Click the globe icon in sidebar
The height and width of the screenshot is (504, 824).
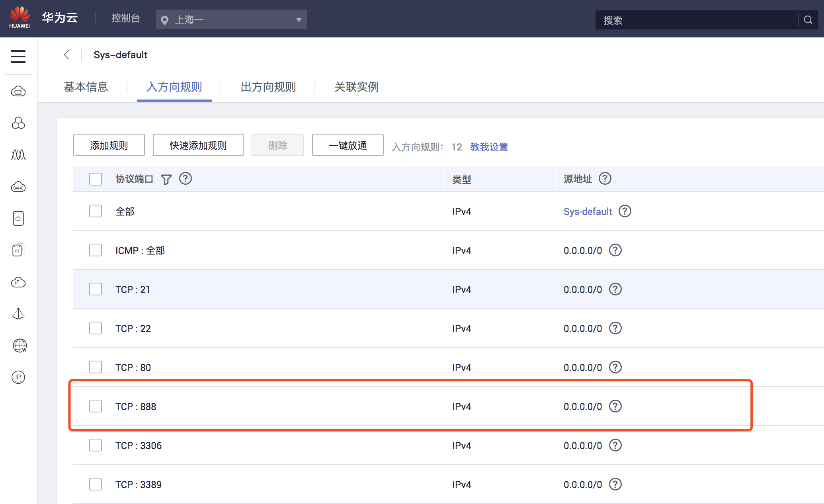point(19,345)
